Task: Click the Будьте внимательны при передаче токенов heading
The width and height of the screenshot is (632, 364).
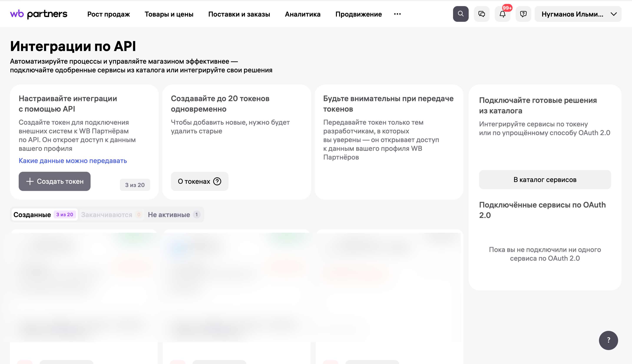Action: point(388,104)
